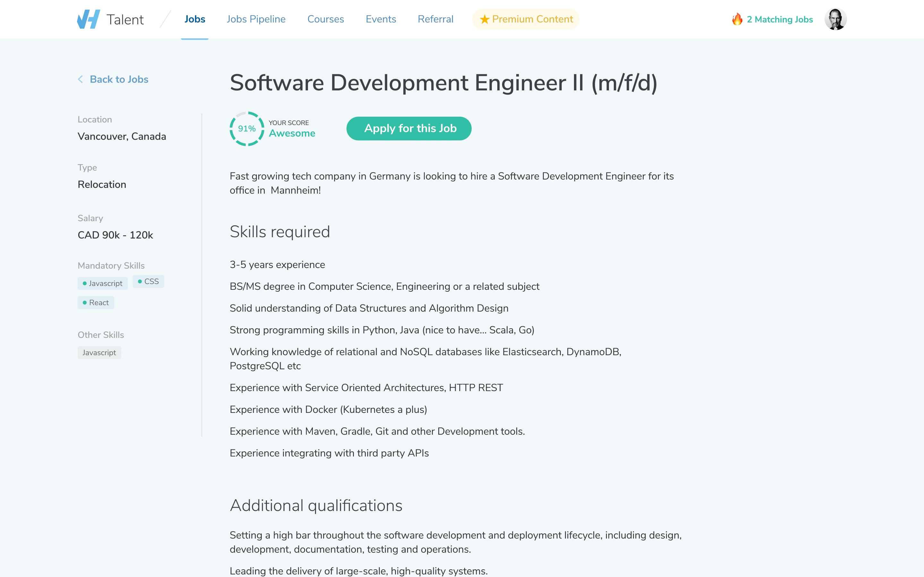Select the Javascript mandatory skill tag
924x577 pixels.
pyautogui.click(x=102, y=283)
